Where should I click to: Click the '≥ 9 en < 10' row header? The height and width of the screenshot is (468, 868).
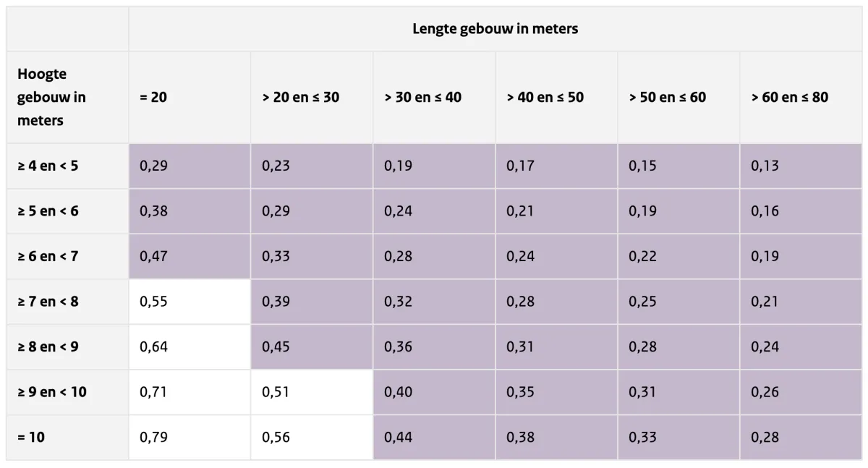click(x=52, y=391)
